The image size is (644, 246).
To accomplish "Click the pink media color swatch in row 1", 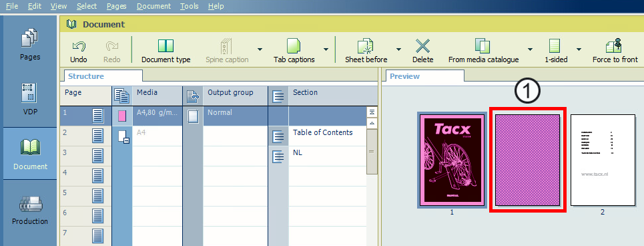I will (122, 116).
